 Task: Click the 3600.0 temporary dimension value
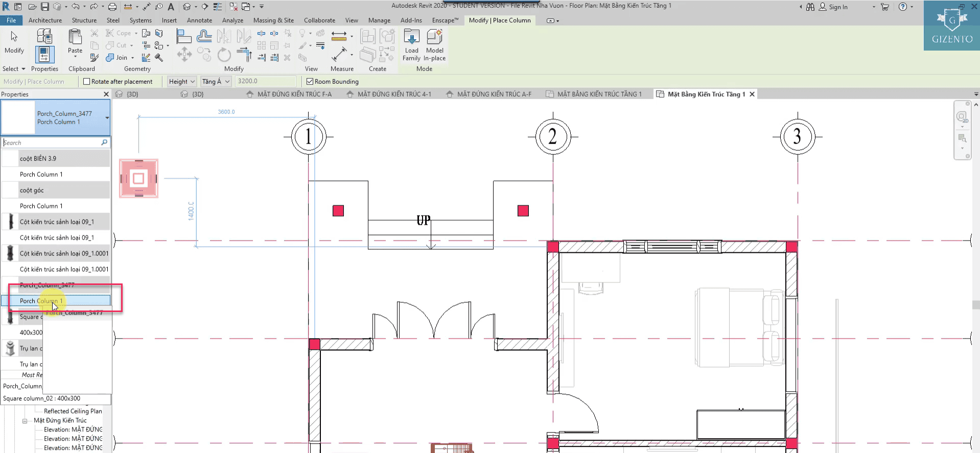226,112
